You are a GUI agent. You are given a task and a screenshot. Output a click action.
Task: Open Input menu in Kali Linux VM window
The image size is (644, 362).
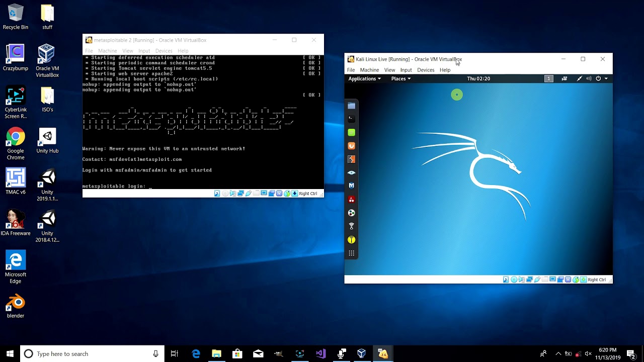click(406, 70)
